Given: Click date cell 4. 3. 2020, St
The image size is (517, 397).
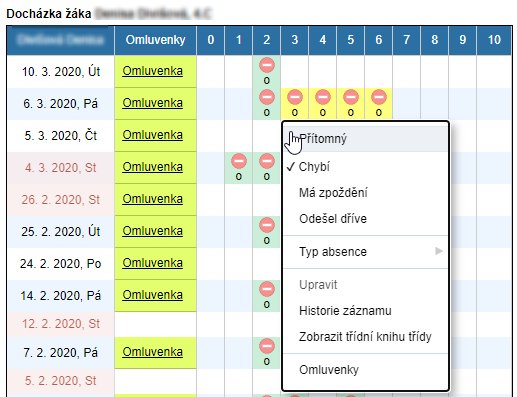Looking at the screenshot, I should (x=61, y=168).
